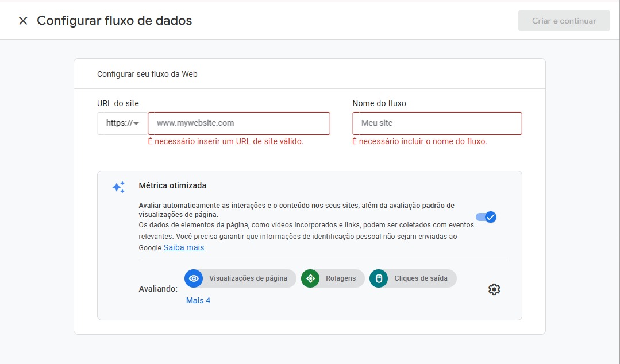Close the Configurar fluxo de dados dialog

pos(23,21)
